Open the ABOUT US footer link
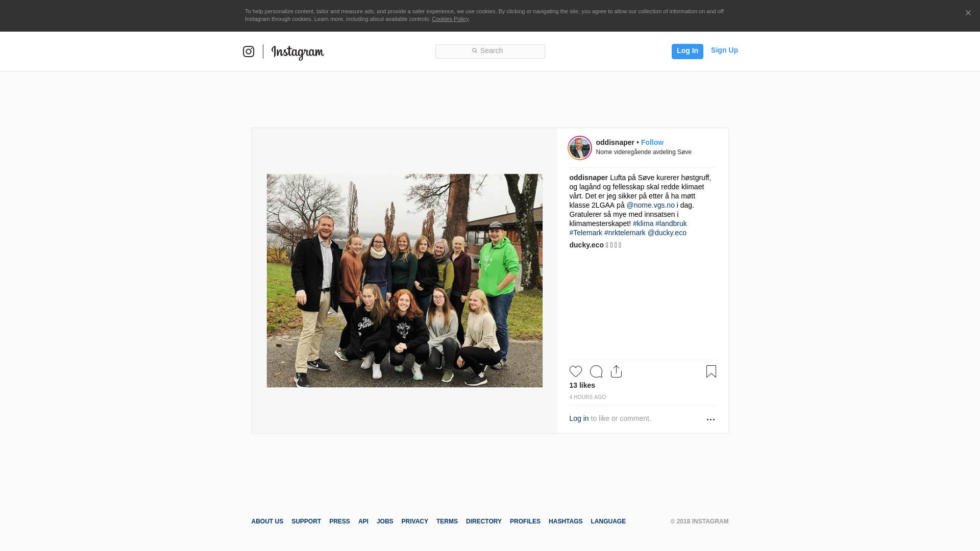 tap(267, 521)
